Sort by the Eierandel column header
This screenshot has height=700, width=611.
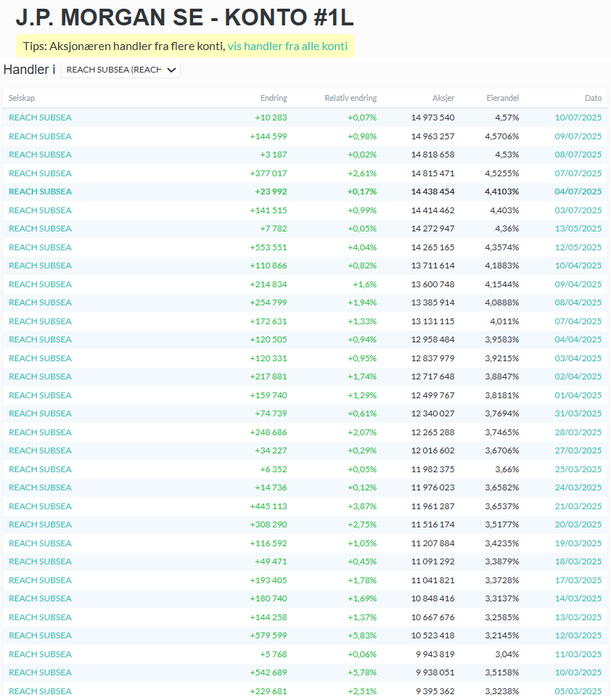[x=502, y=98]
